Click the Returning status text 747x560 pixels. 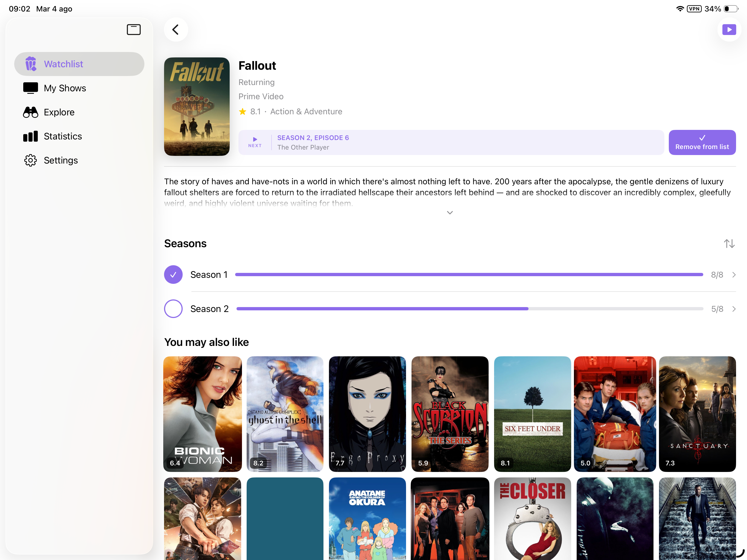pos(257,82)
